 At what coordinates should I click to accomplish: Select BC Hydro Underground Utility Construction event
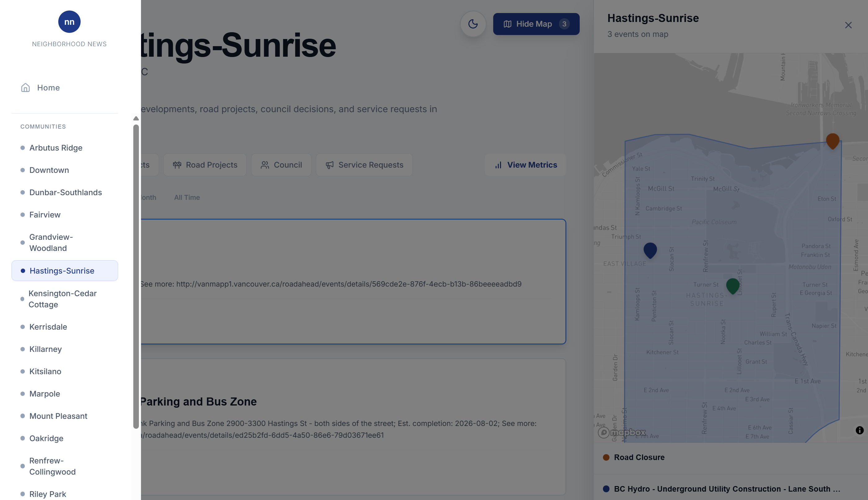click(726, 489)
